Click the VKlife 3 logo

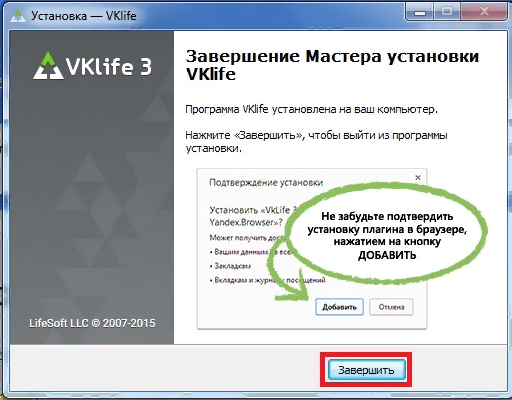[92, 66]
